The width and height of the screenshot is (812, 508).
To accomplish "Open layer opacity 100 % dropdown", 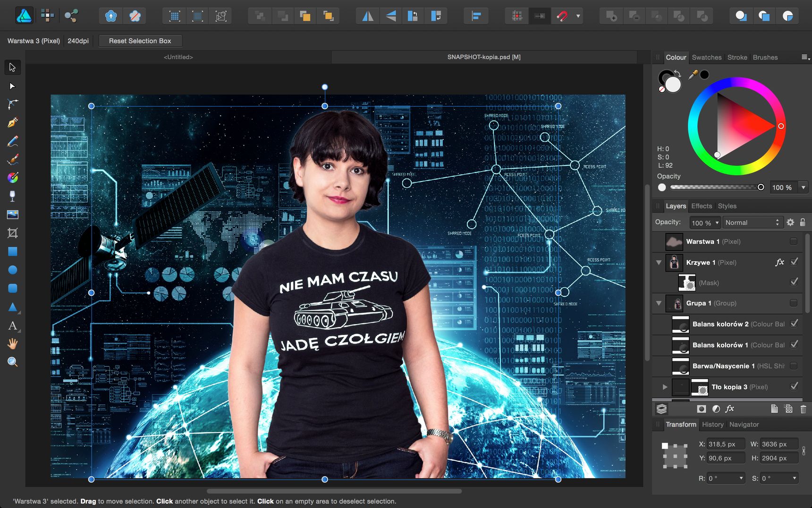I will pos(717,223).
